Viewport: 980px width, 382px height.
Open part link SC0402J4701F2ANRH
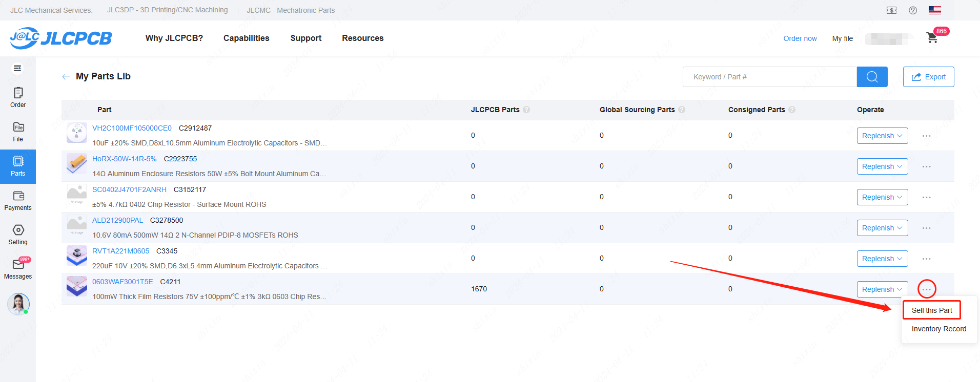129,189
